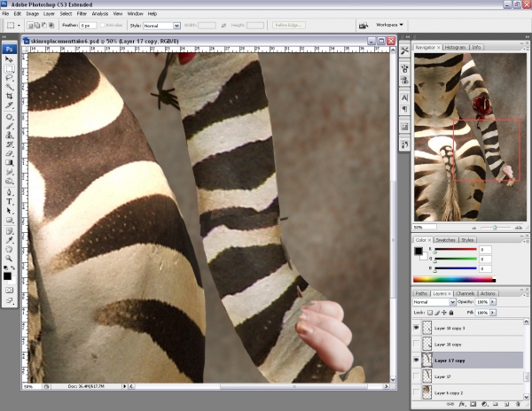Switch to the Channels tab
The height and width of the screenshot is (411, 532).
click(465, 293)
